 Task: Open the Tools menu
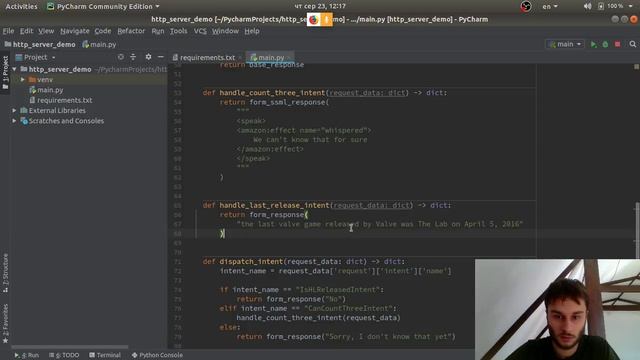tap(179, 31)
